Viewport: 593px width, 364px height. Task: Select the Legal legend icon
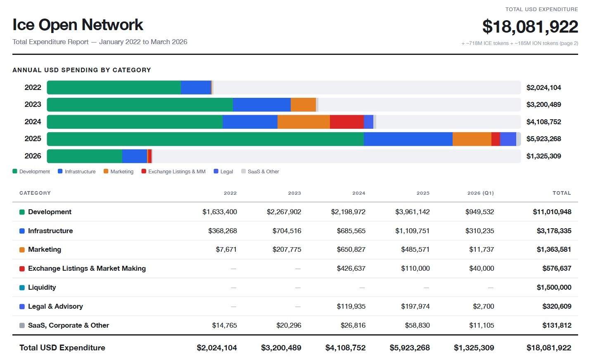(215, 171)
